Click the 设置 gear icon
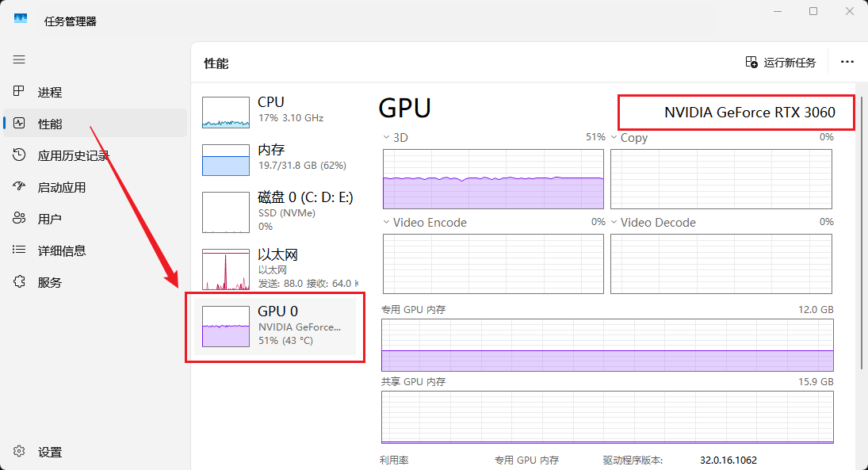The image size is (868, 470). (x=19, y=451)
